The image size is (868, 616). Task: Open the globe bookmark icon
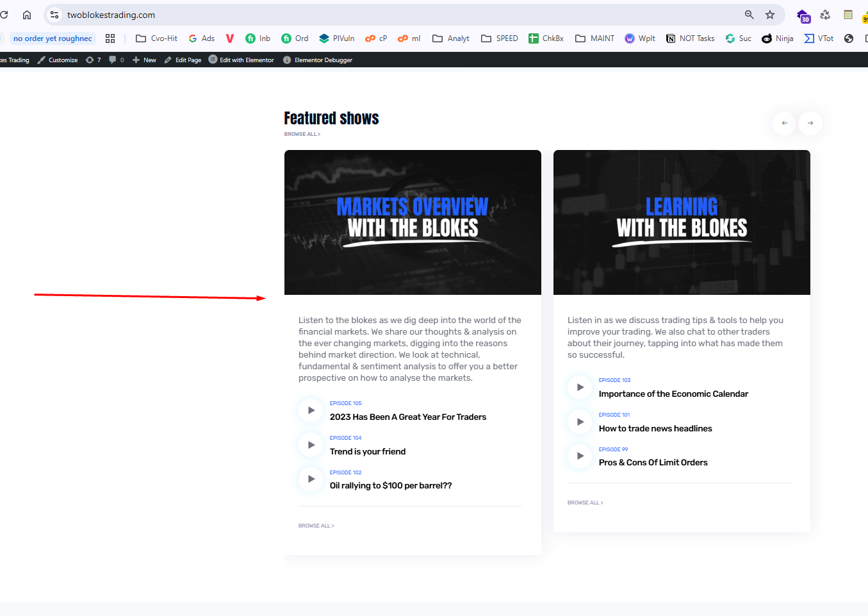pos(849,38)
